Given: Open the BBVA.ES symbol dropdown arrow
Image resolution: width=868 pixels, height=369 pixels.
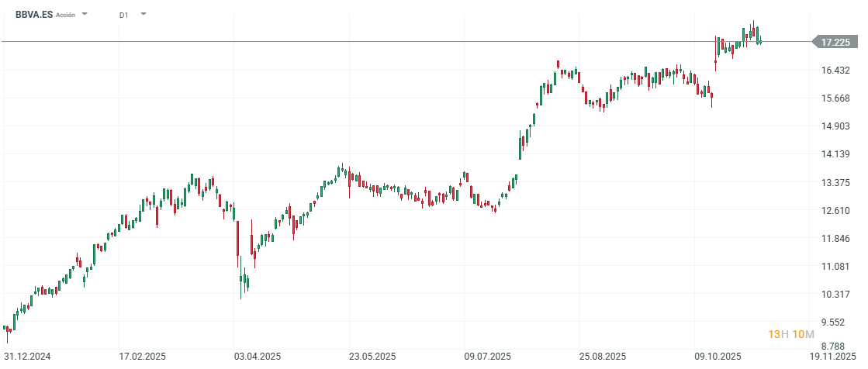Looking at the screenshot, I should click(85, 14).
